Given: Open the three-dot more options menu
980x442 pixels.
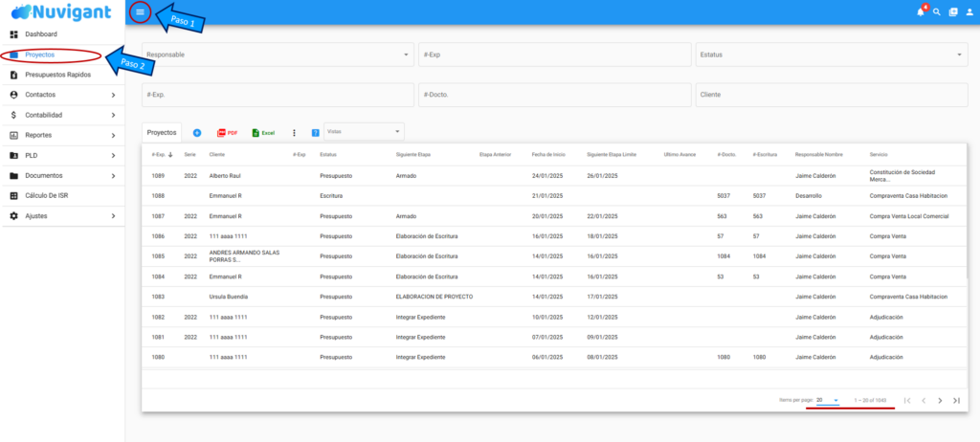Looking at the screenshot, I should click(294, 133).
